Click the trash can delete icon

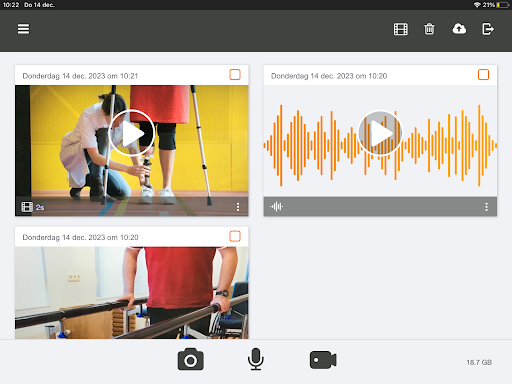click(429, 29)
